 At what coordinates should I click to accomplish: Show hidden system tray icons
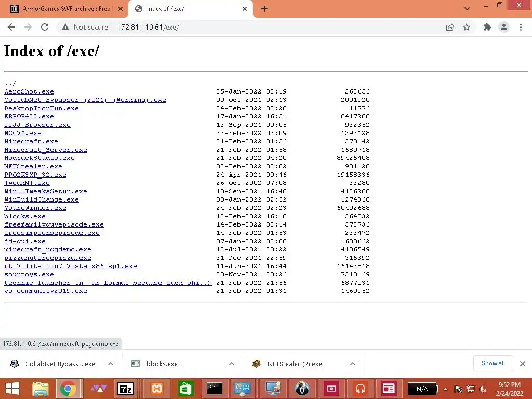[x=445, y=389]
